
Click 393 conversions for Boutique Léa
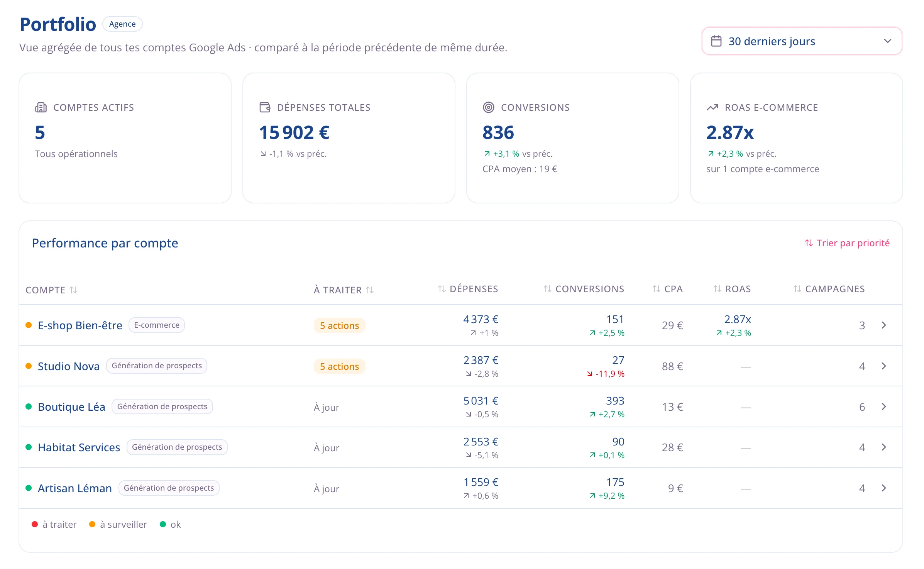click(615, 401)
